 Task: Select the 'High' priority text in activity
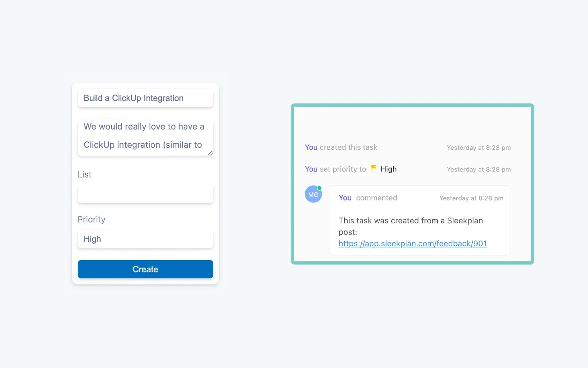[388, 169]
